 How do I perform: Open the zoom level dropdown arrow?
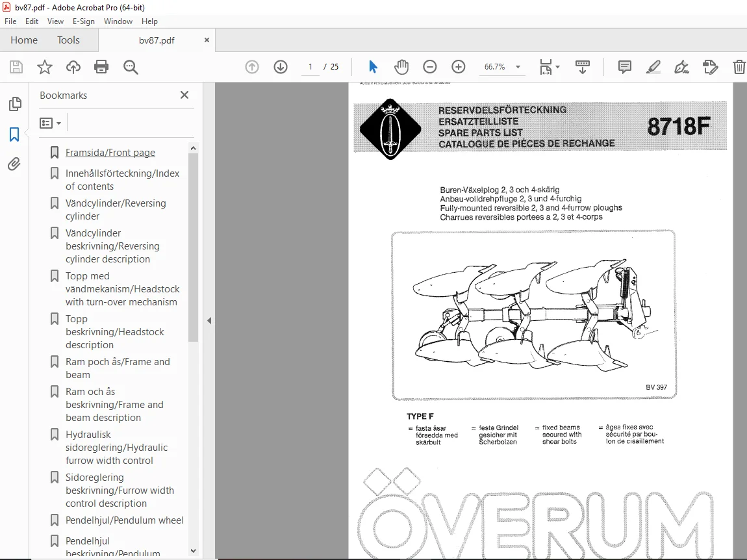pyautogui.click(x=518, y=67)
